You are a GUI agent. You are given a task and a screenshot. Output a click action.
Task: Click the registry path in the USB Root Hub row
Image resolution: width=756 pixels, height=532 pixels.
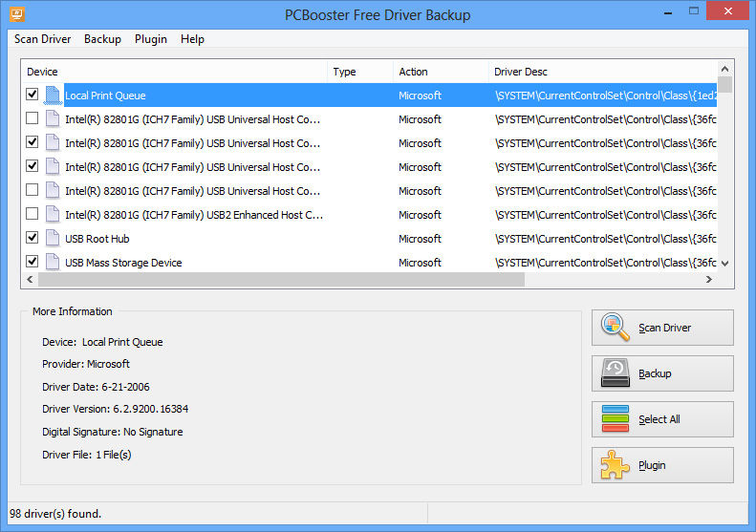[x=606, y=239]
